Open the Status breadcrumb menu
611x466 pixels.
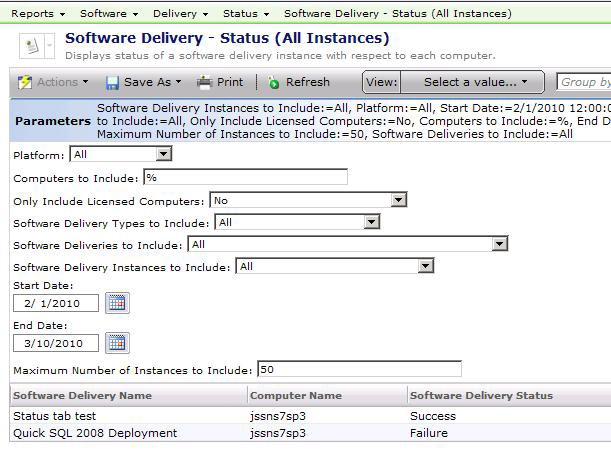245,14
